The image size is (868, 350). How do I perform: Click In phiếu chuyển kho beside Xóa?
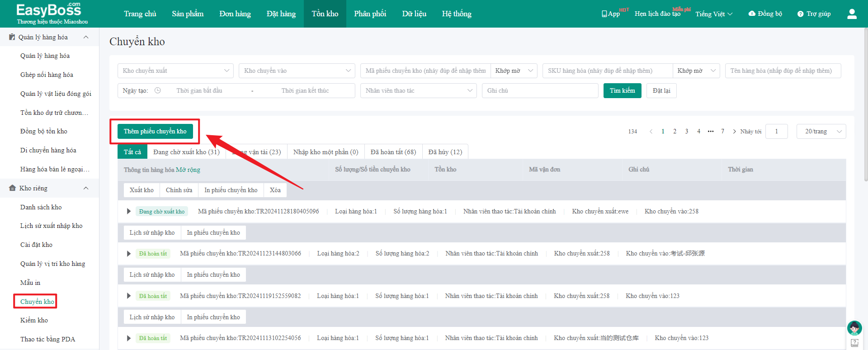tap(231, 190)
